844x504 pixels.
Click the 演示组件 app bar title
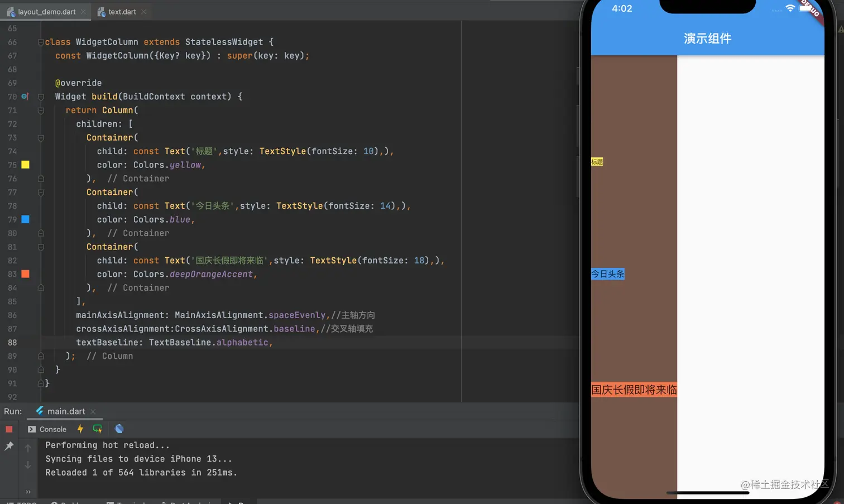[x=707, y=39]
